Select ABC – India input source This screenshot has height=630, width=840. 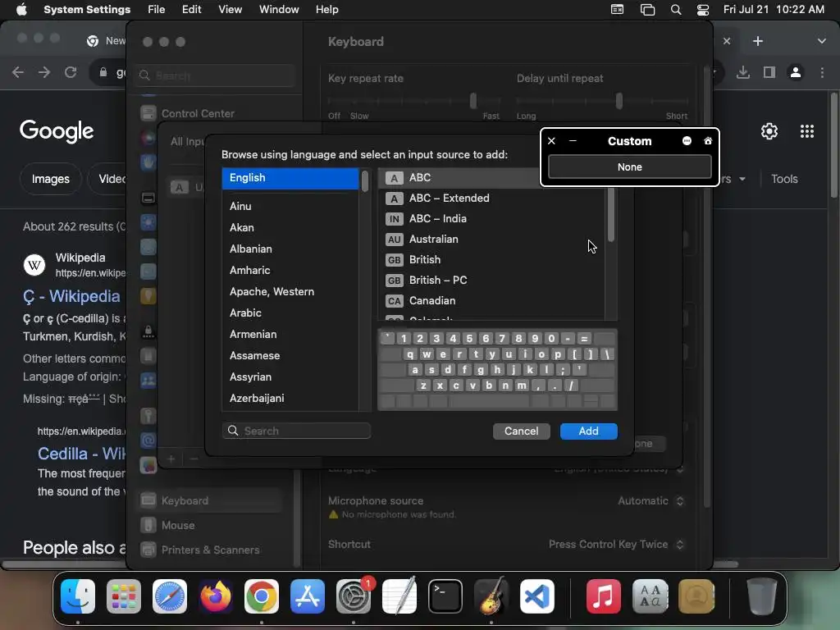[492, 218]
